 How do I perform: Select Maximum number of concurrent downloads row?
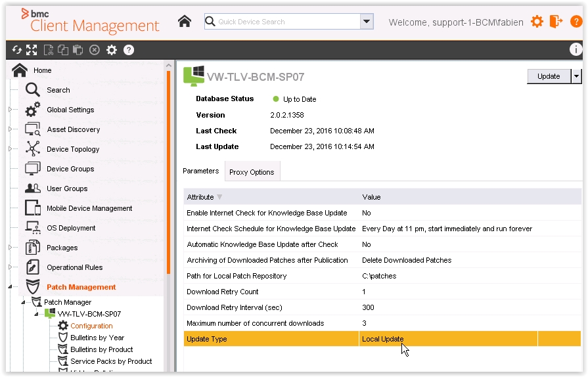click(382, 323)
